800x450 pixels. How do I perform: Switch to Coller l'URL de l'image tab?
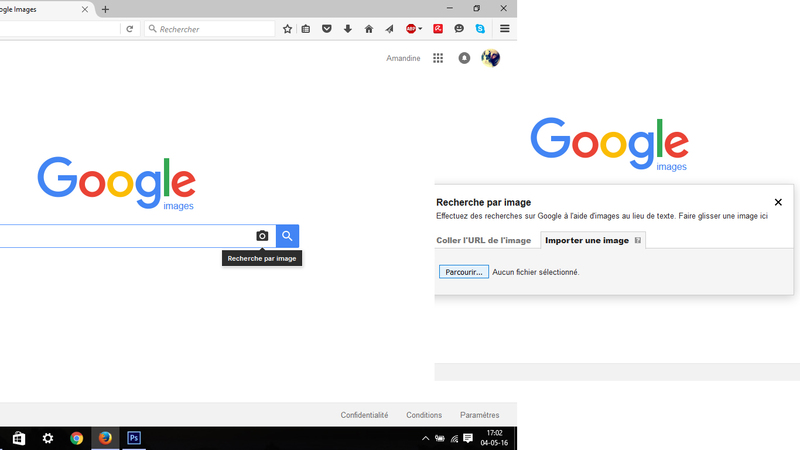[483, 240]
